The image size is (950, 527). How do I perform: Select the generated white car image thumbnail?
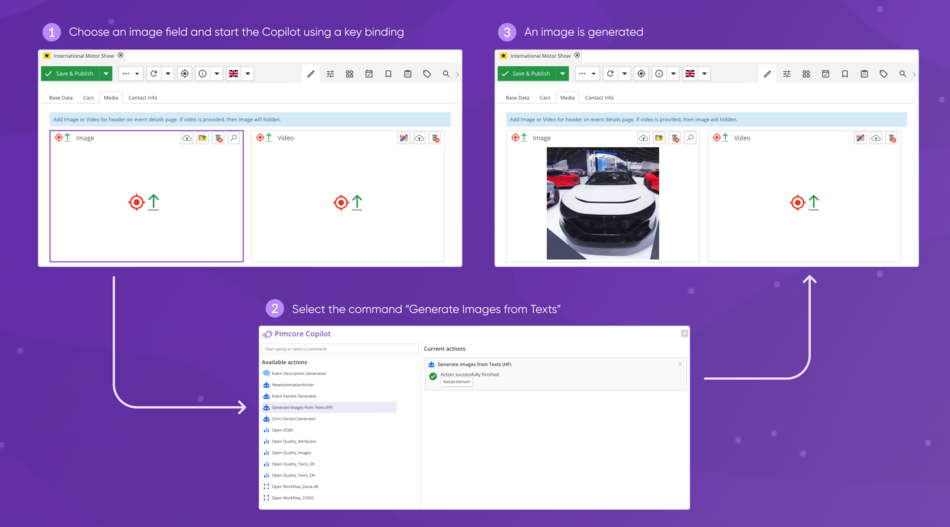click(602, 203)
